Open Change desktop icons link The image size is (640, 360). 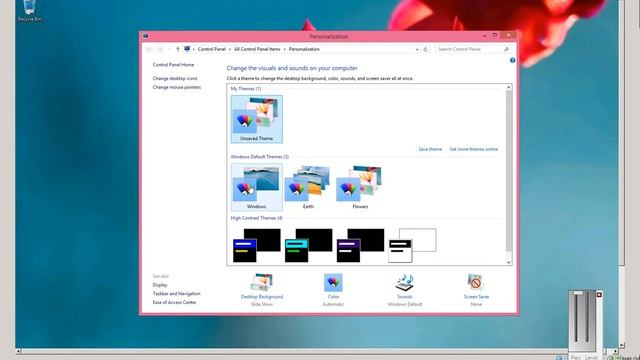(175, 78)
